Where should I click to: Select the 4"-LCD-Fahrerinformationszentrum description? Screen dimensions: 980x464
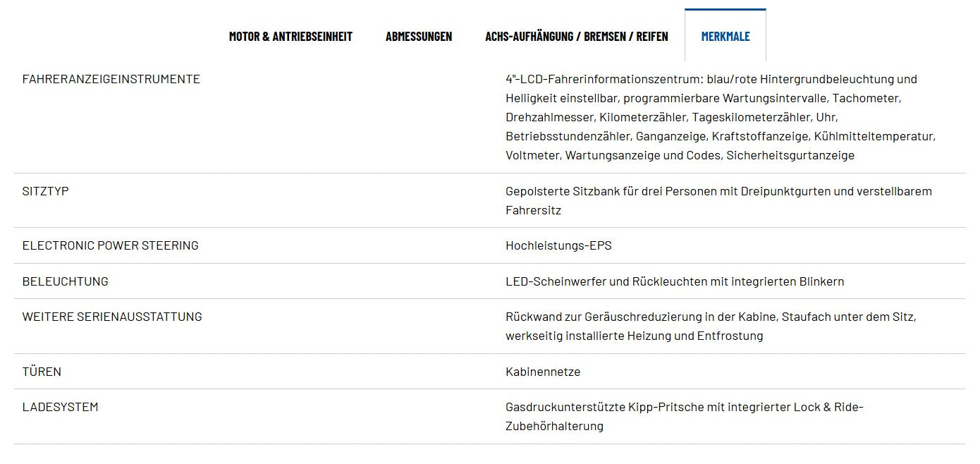point(721,117)
